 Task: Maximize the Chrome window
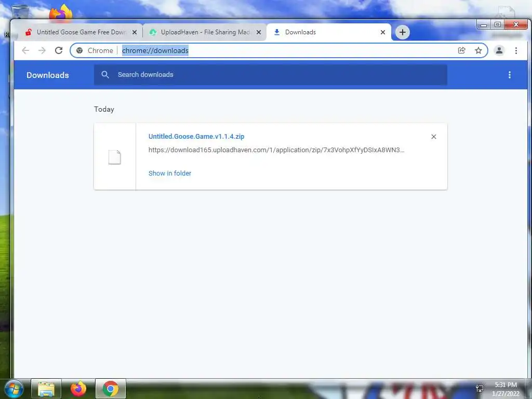pyautogui.click(x=497, y=25)
